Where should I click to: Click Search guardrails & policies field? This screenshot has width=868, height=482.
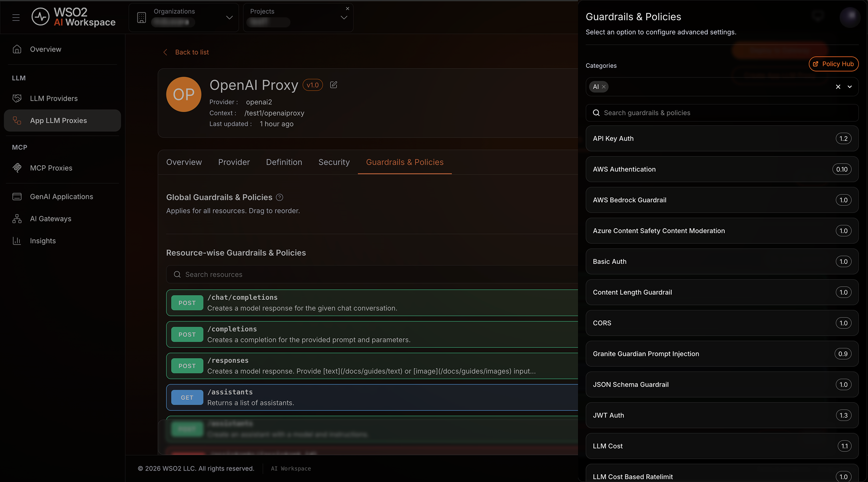722,113
